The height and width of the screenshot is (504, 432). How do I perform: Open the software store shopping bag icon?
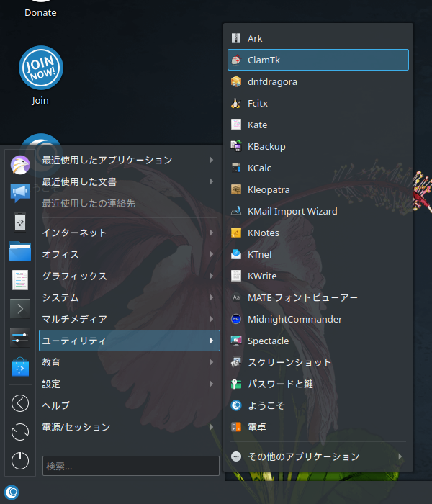coord(20,366)
